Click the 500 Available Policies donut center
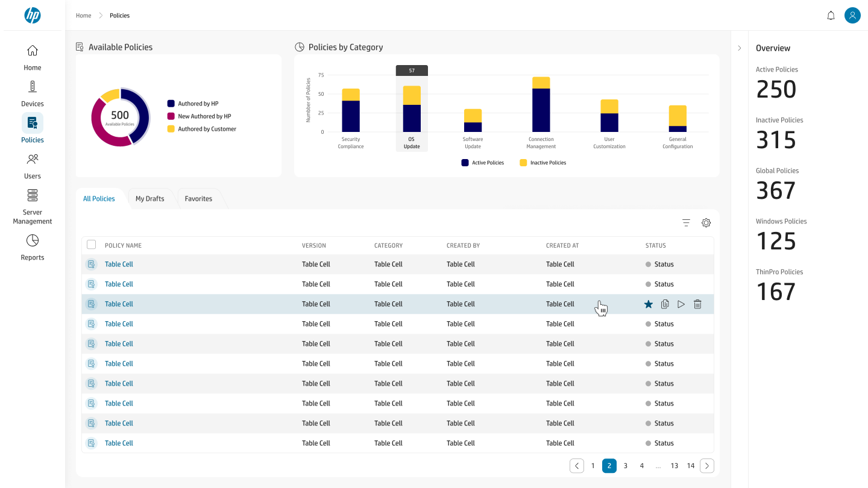The image size is (868, 488). point(120,117)
